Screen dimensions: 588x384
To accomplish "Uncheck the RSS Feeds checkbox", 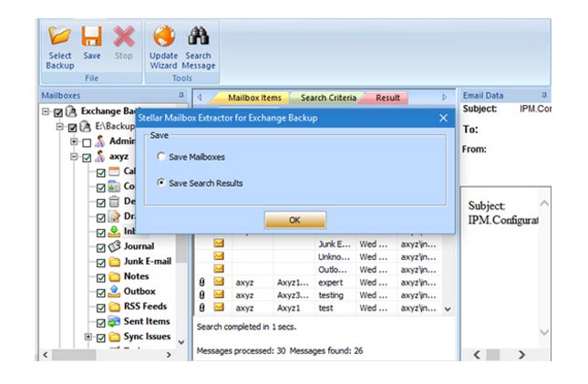I will pos(101,307).
